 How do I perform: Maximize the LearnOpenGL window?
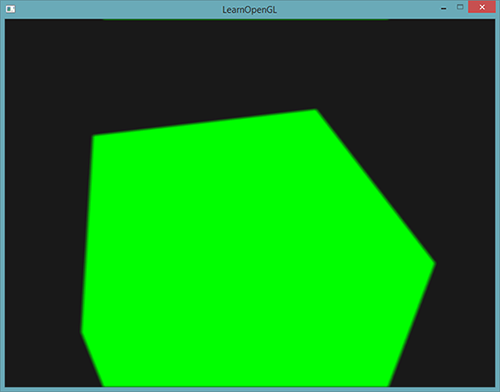[460, 7]
